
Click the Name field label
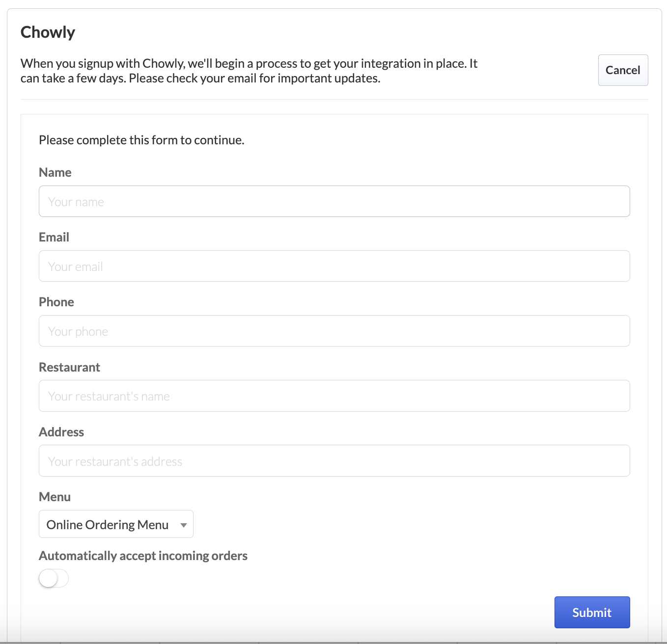[55, 172]
